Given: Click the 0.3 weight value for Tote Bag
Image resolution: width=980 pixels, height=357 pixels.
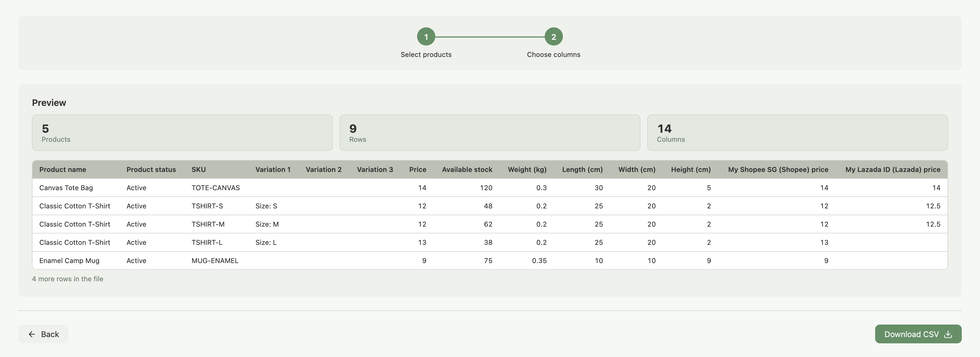Looking at the screenshot, I should (541, 188).
